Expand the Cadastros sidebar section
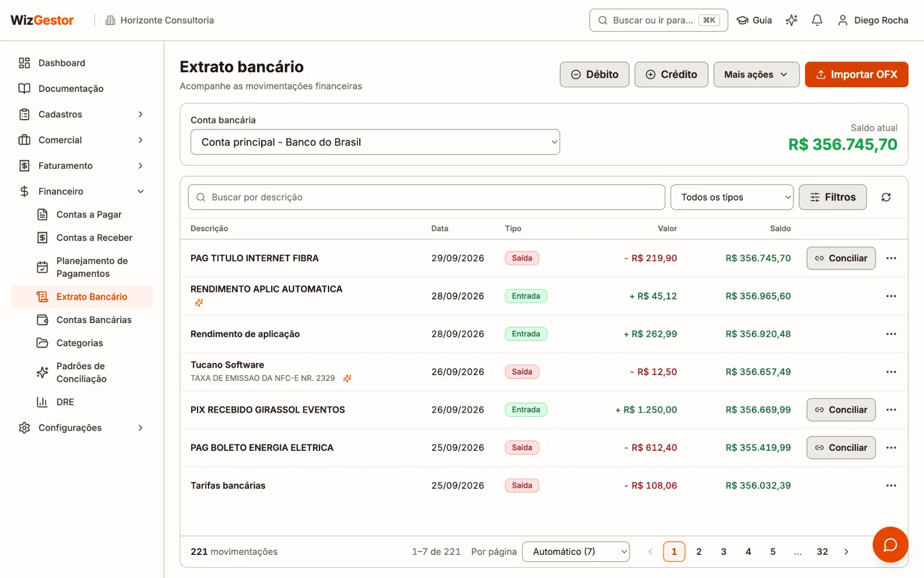Image resolution: width=924 pixels, height=578 pixels. tap(81, 114)
